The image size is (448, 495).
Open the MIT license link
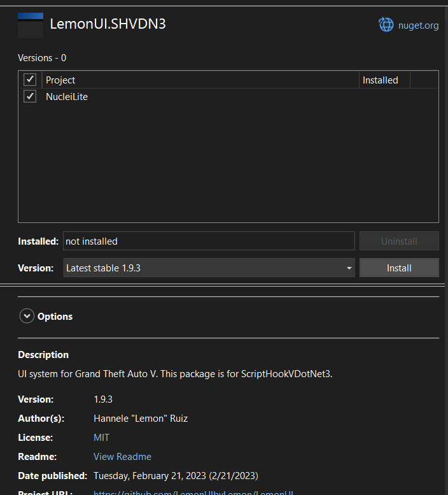point(101,438)
